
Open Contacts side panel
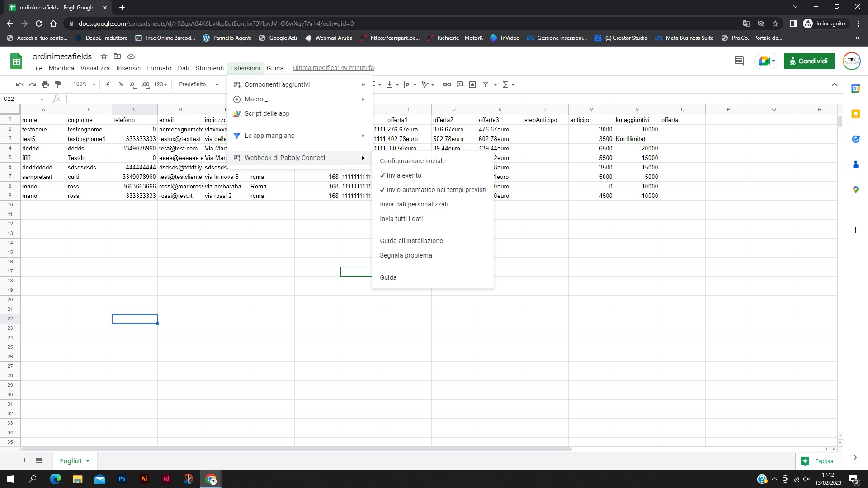855,164
